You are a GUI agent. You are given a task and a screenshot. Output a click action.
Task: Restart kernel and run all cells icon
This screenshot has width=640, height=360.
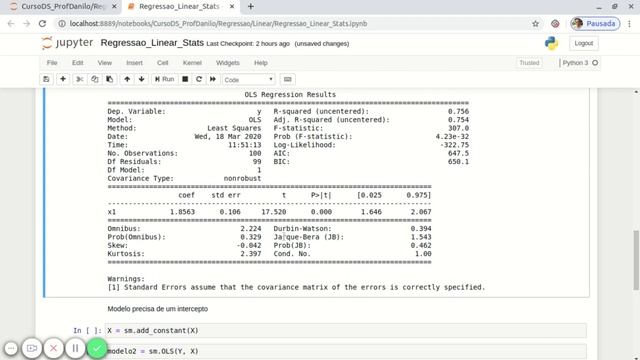[213, 79]
